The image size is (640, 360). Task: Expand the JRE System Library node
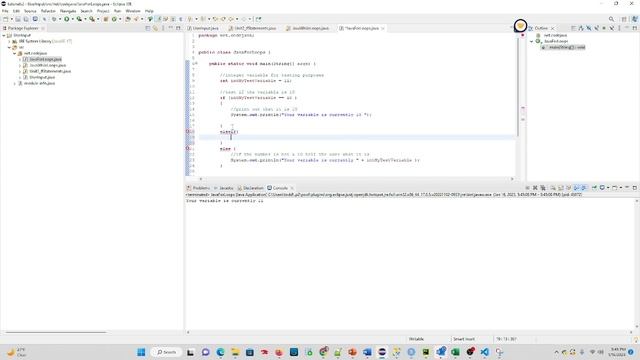pos(9,41)
